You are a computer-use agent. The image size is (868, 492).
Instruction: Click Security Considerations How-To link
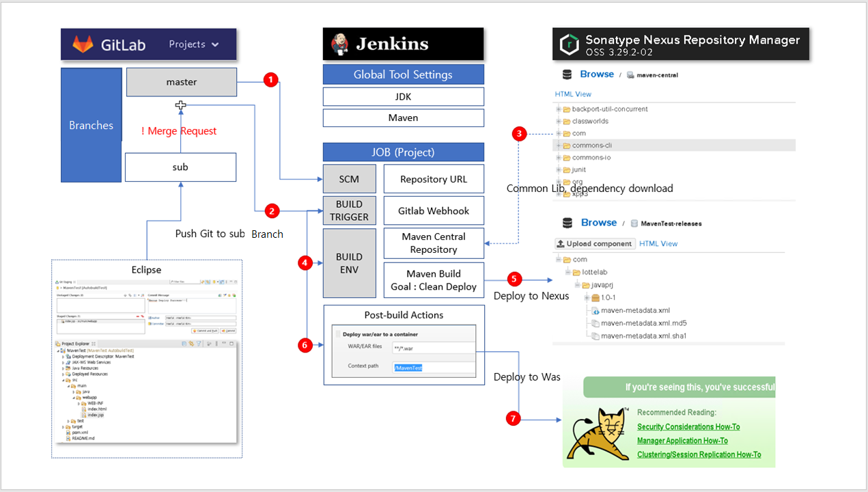click(x=688, y=427)
